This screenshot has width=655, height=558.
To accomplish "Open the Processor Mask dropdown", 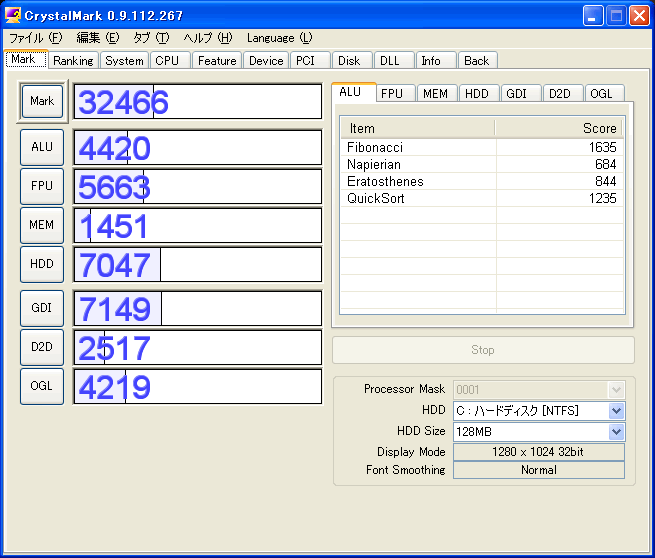I will [x=616, y=390].
